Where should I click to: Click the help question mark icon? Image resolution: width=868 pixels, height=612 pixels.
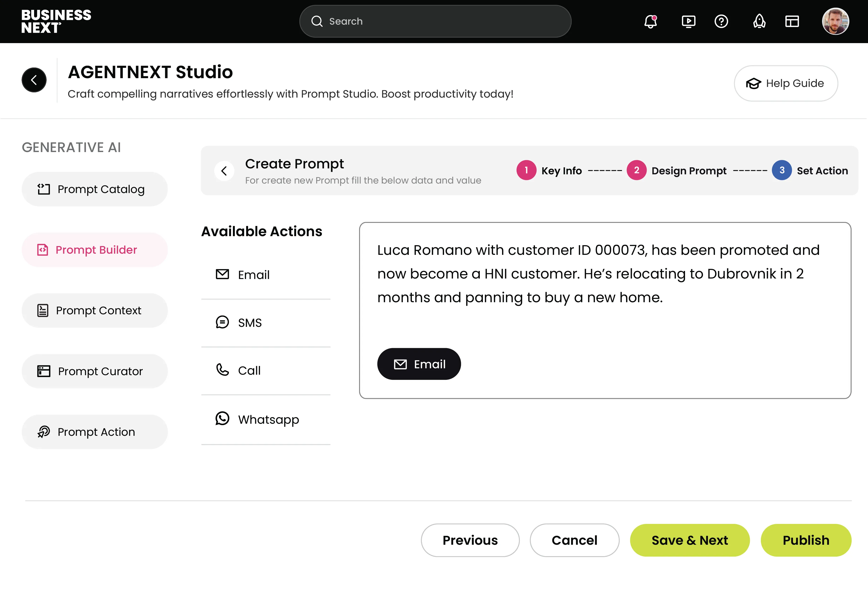pyautogui.click(x=721, y=22)
